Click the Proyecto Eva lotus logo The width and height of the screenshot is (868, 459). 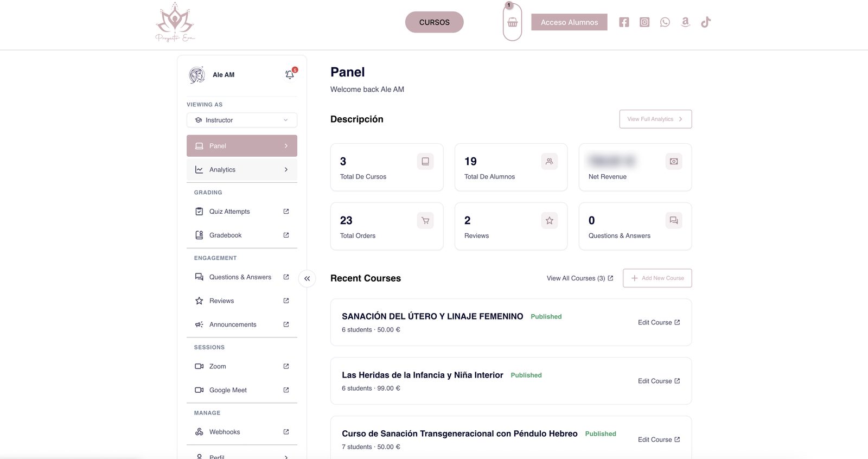175,23
